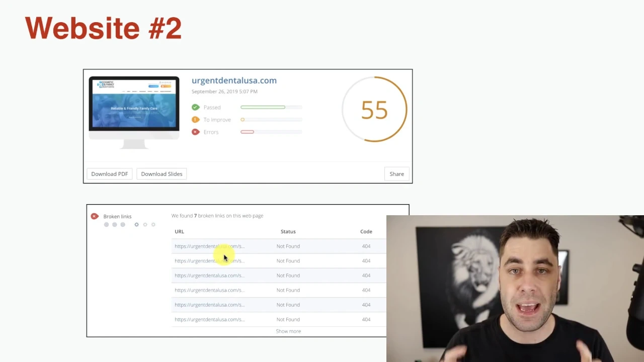Open the Share button
The image size is (644, 362).
tap(396, 174)
